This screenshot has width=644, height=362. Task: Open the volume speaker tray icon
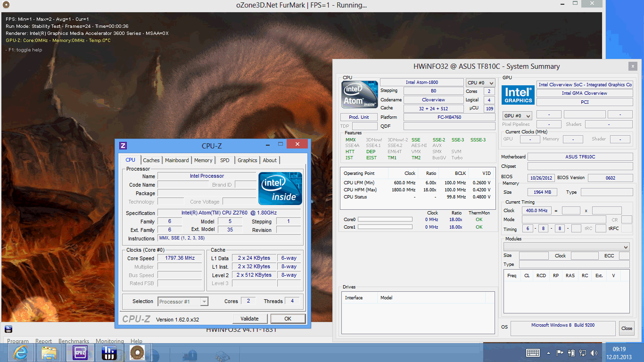594,353
